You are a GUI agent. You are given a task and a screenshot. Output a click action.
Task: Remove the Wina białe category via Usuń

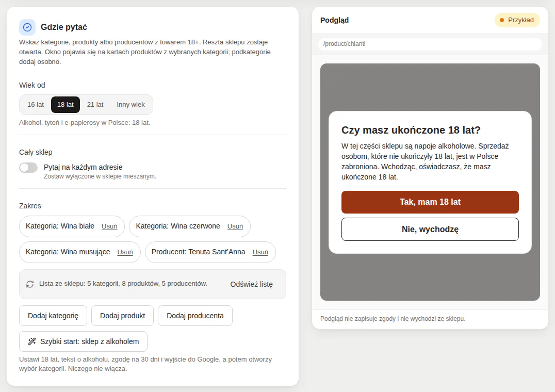click(x=109, y=226)
